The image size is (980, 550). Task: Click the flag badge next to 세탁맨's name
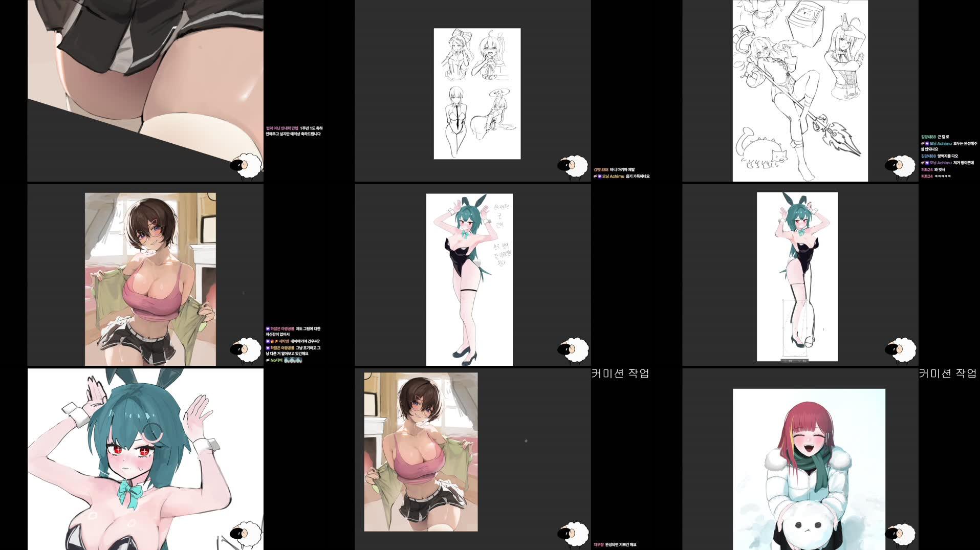277,341
